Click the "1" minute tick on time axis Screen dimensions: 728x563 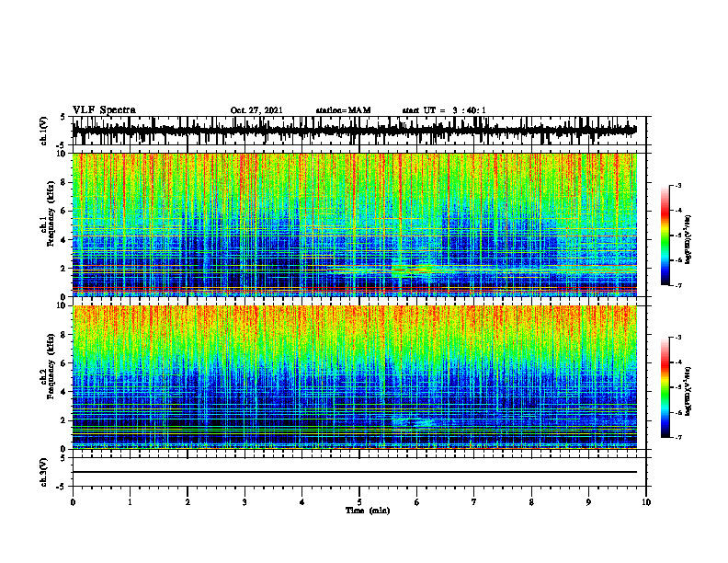(x=130, y=502)
